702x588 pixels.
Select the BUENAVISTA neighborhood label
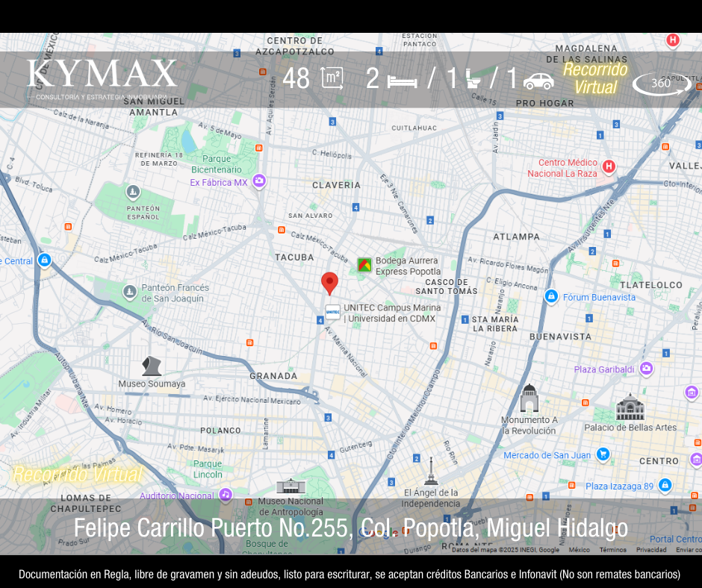coord(560,337)
